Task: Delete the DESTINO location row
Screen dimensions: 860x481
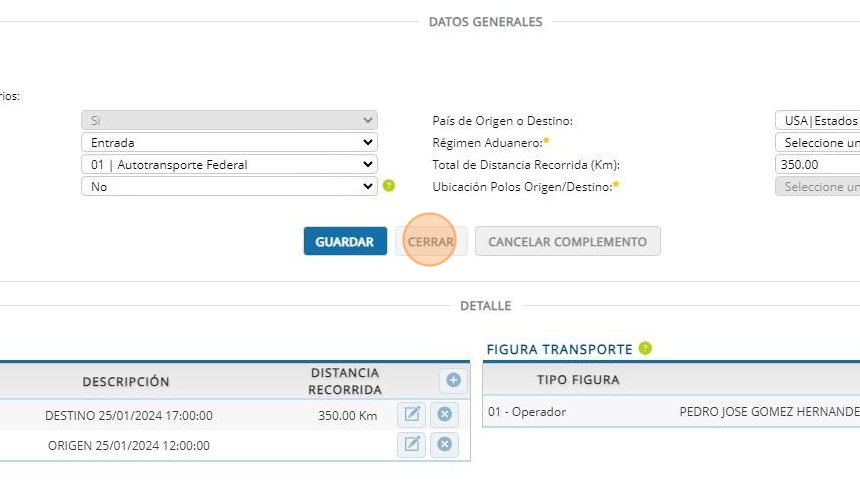Action: click(445, 415)
